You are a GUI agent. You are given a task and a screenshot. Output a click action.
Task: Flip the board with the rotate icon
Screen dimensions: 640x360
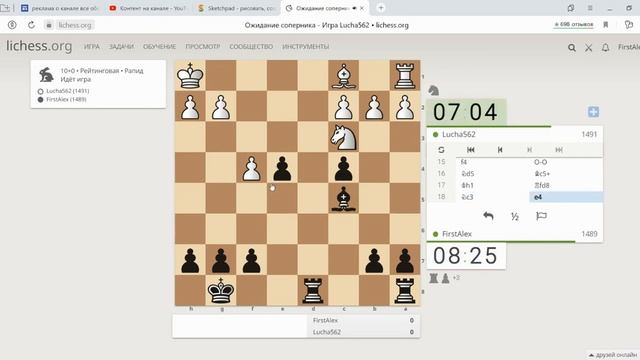[x=441, y=150]
